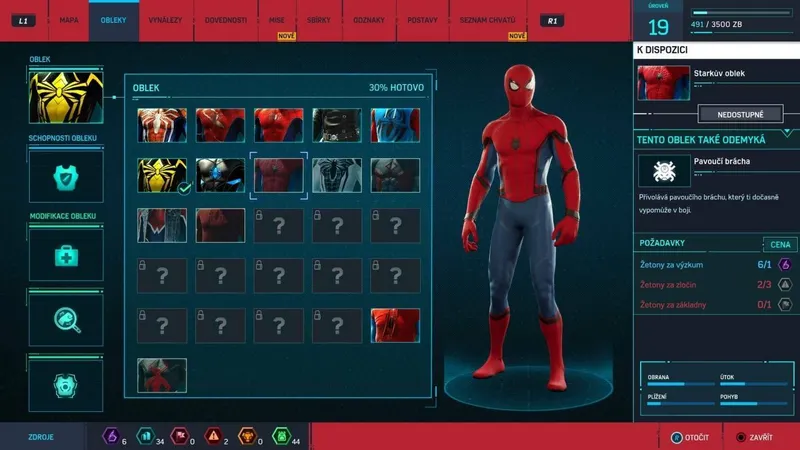Select the black noir suit thumbnail
The width and height of the screenshot is (800, 450).
337,125
